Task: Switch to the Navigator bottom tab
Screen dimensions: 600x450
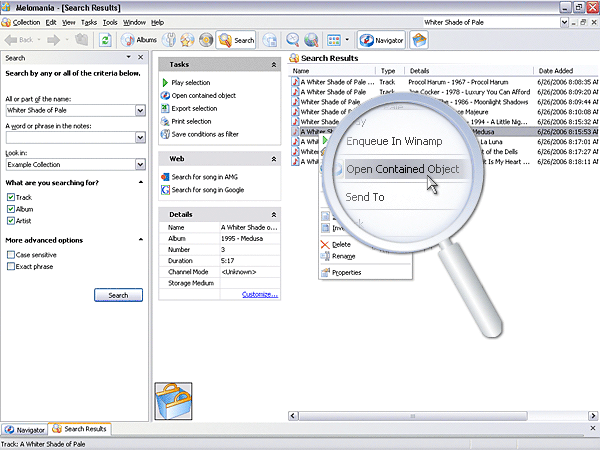Action: coord(25,429)
